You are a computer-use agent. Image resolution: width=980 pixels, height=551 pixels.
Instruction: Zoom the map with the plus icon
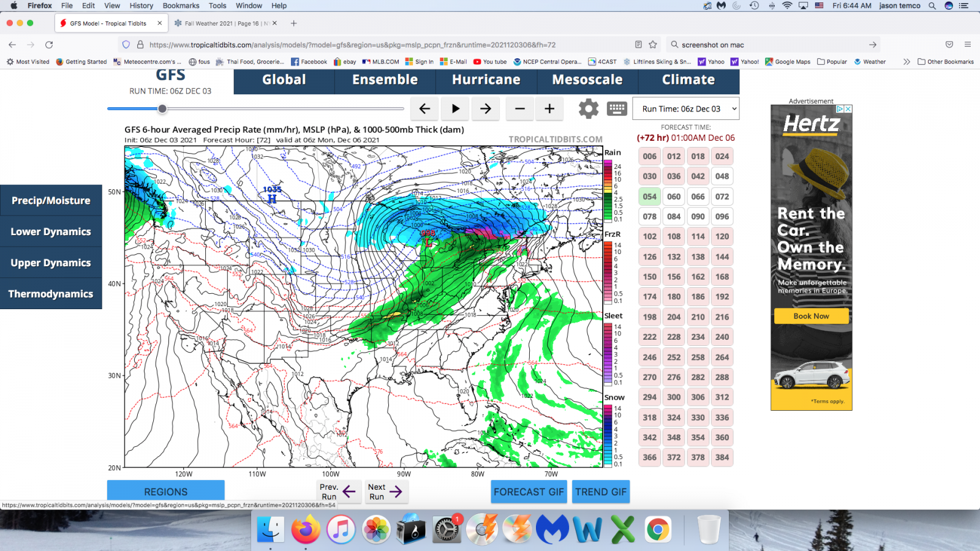coord(549,108)
